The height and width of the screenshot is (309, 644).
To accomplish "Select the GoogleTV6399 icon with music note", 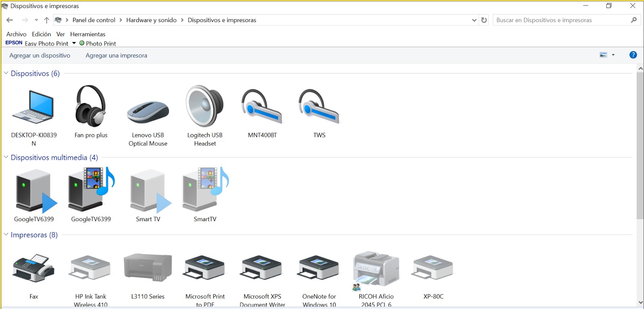I will click(91, 189).
